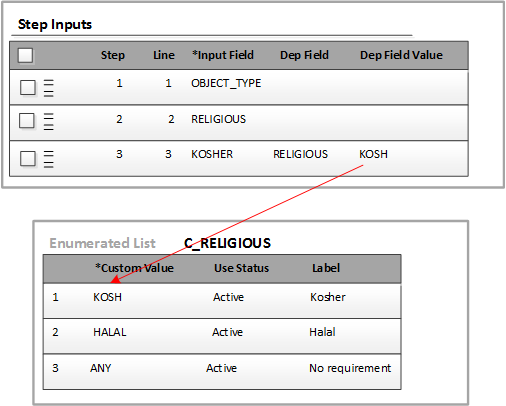Check the OBJECT_TYPE row checkbox

[x=28, y=87]
